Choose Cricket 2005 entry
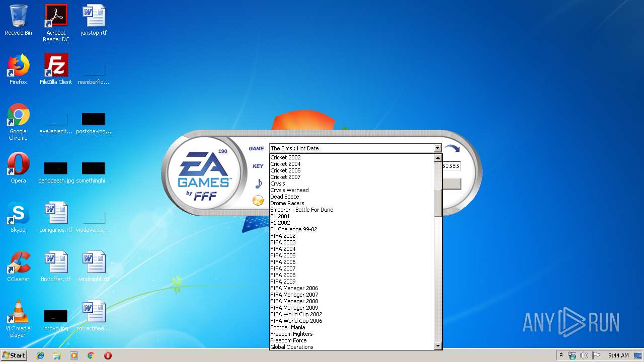This screenshot has height=362, width=644. [285, 170]
